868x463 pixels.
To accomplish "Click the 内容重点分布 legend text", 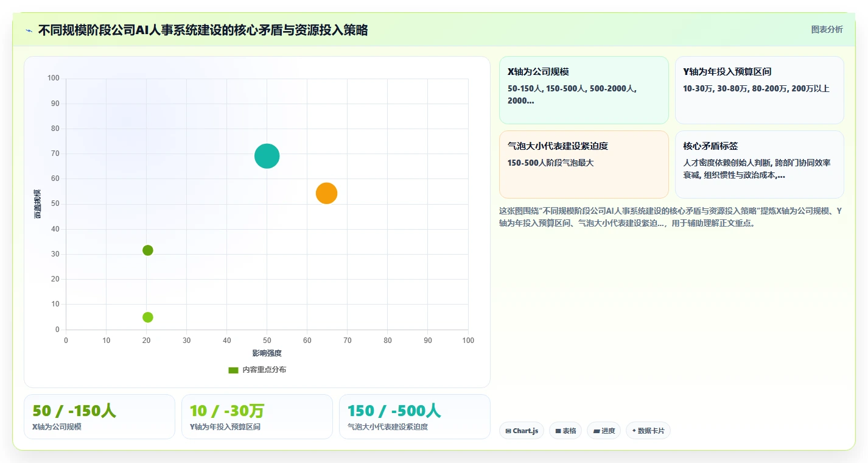I will tap(264, 370).
